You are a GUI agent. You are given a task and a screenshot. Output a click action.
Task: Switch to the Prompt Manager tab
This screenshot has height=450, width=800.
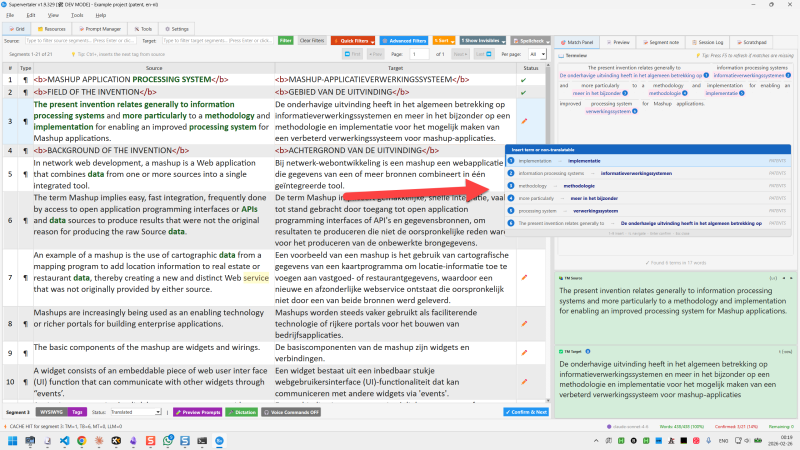click(99, 29)
